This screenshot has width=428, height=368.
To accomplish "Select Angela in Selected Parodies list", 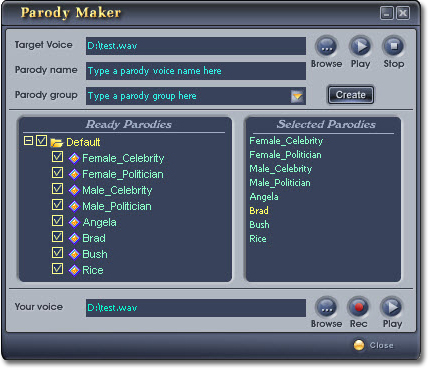I will 264,197.
